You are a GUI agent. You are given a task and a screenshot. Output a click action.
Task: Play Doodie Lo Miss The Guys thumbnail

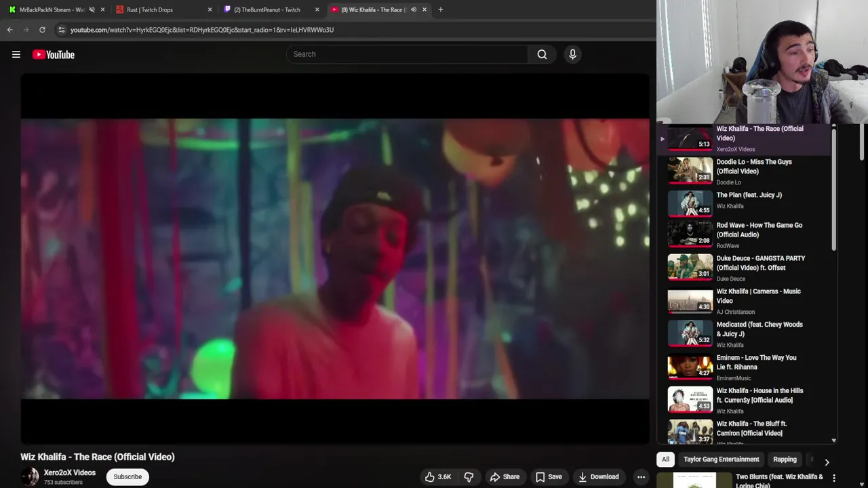point(690,171)
